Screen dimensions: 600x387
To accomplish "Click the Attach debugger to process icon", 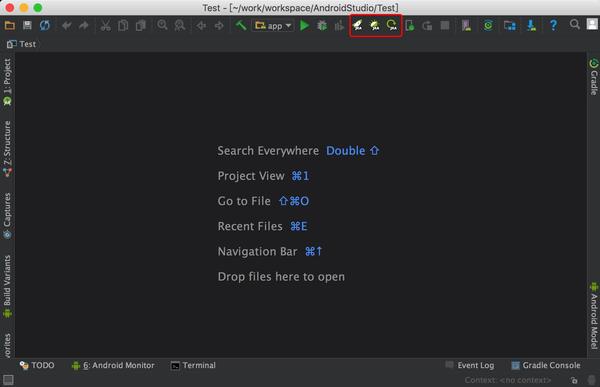I will [410, 26].
